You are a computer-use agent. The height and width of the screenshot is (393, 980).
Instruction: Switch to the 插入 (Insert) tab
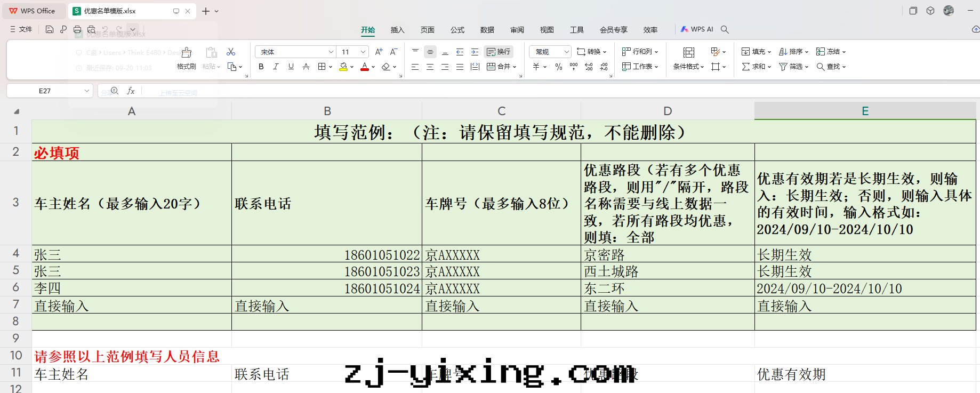(x=397, y=30)
